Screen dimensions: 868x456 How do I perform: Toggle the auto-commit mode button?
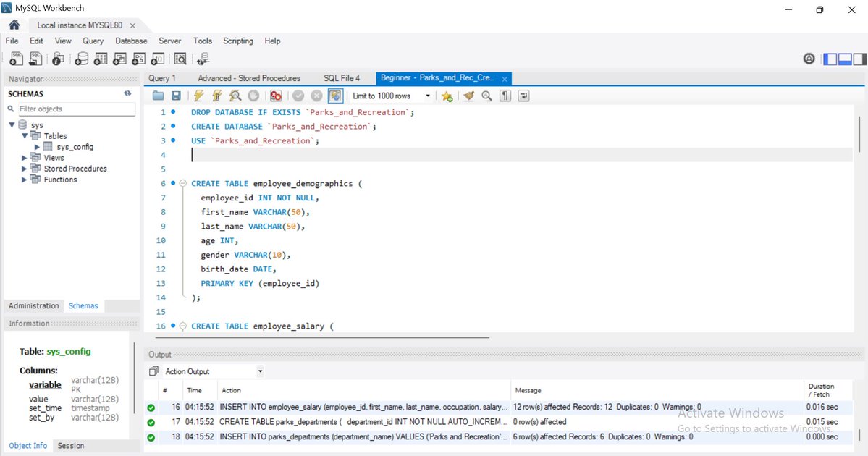point(335,96)
